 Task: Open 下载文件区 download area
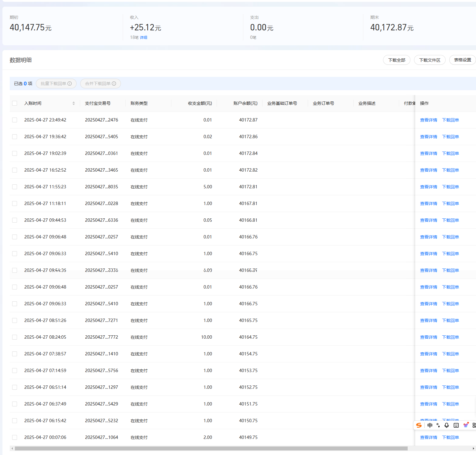coord(430,60)
